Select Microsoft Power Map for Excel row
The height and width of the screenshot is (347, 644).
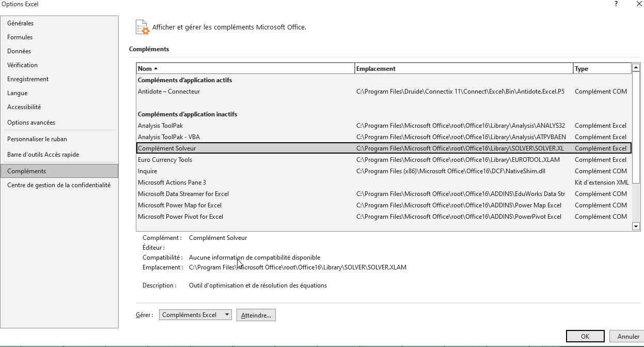click(384, 205)
